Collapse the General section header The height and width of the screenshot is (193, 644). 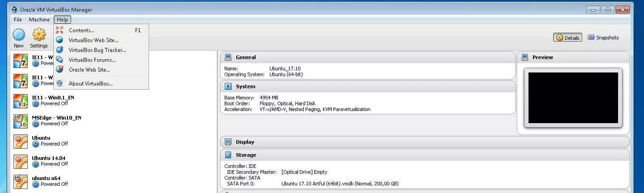pyautogui.click(x=367, y=57)
